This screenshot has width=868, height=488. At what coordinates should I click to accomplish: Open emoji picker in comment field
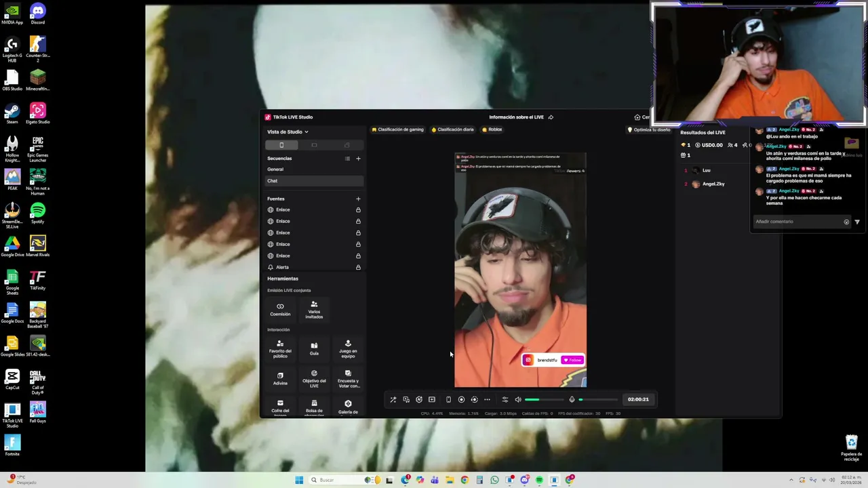(x=846, y=222)
